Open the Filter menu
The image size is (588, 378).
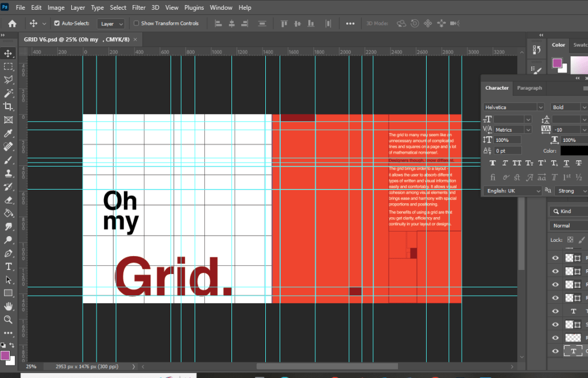pos(138,8)
